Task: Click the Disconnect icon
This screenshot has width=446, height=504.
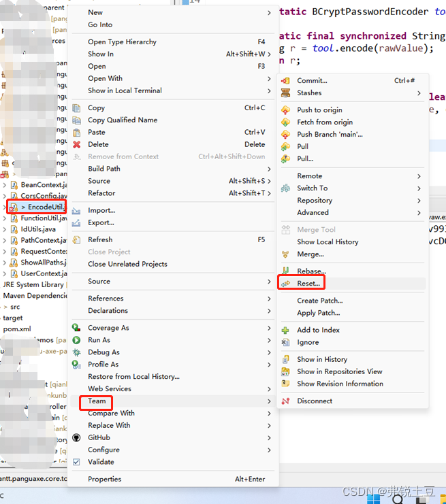Action: coord(285,401)
